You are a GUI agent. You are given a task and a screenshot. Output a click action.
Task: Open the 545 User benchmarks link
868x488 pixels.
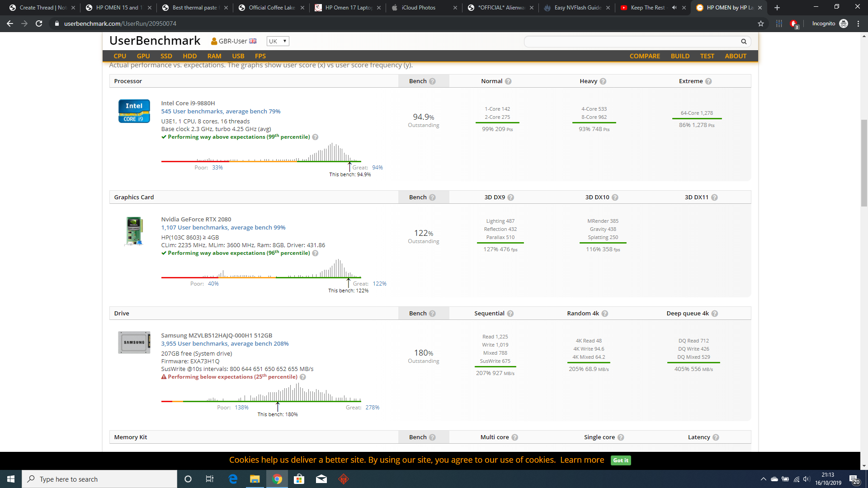coord(221,112)
